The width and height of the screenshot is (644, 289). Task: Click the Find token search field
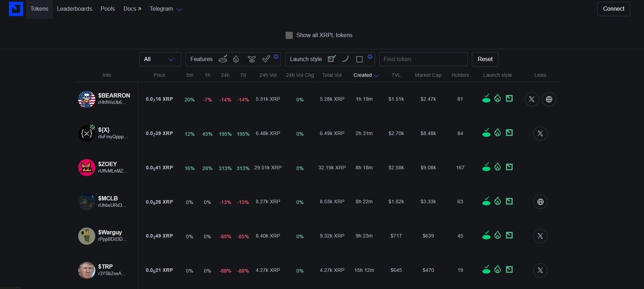423,59
